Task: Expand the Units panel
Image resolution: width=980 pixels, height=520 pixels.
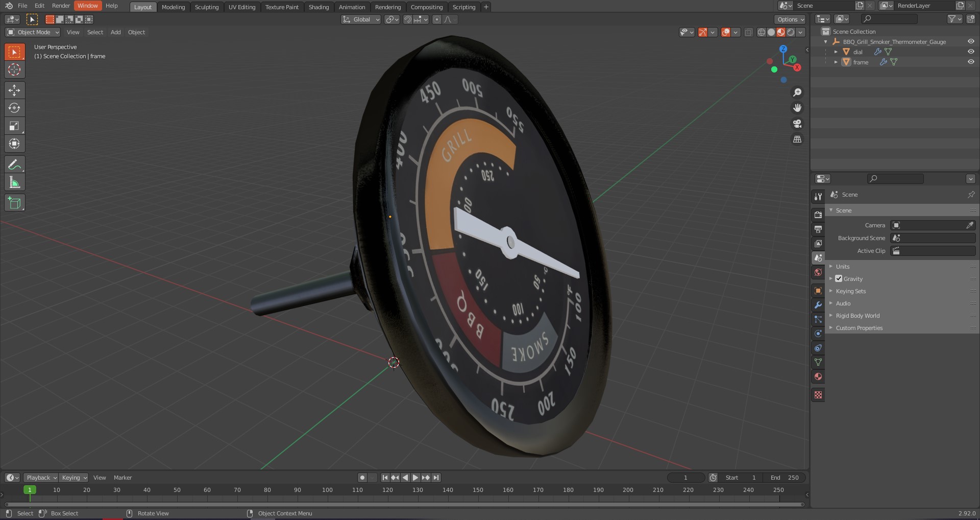Action: 842,266
